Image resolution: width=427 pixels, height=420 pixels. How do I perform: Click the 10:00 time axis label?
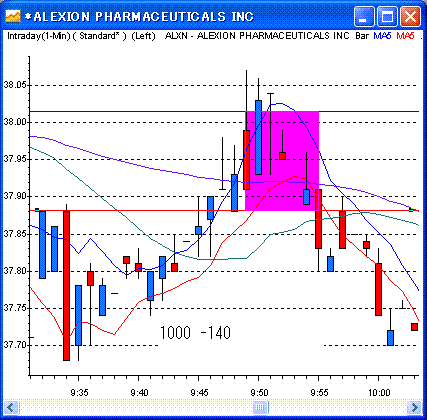[379, 393]
